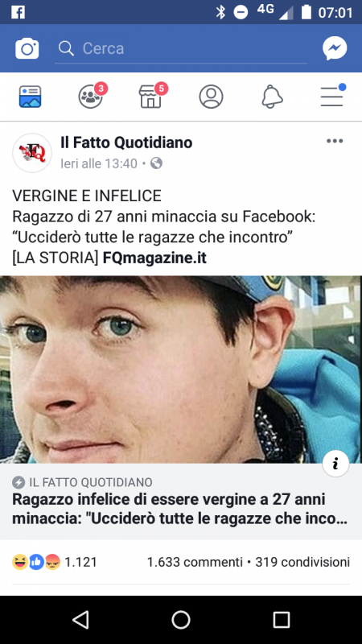The image size is (362, 644).
Task: Open the FQmagazine.it link
Action: (154, 258)
